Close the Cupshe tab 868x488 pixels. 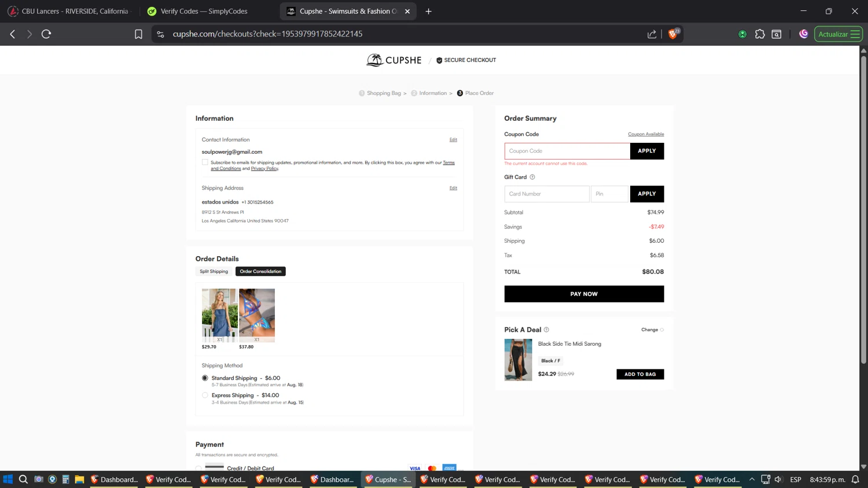coord(407,11)
